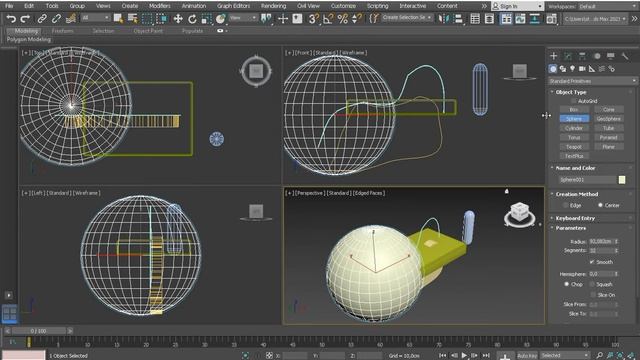Switch to the Object Paint ribbon tab
This screenshot has width=640, height=360.
[148, 31]
